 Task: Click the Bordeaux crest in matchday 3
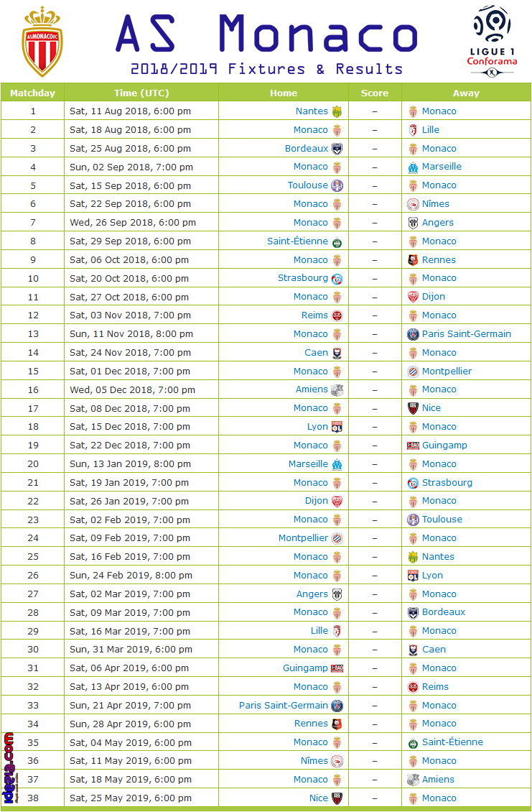(x=337, y=149)
